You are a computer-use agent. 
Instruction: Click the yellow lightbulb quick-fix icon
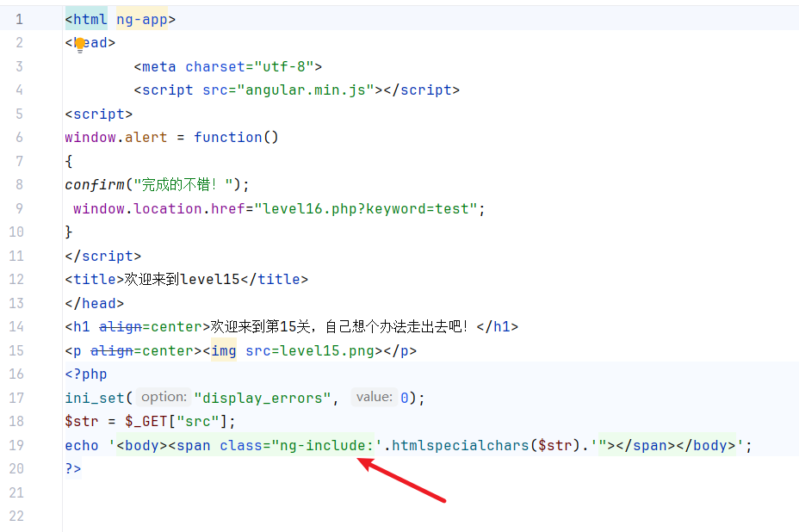coord(80,44)
